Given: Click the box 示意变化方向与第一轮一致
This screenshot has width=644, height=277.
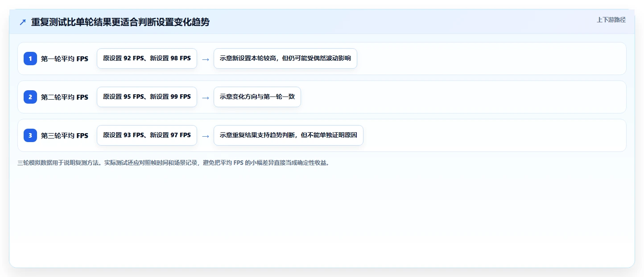Looking at the screenshot, I should (x=257, y=97).
